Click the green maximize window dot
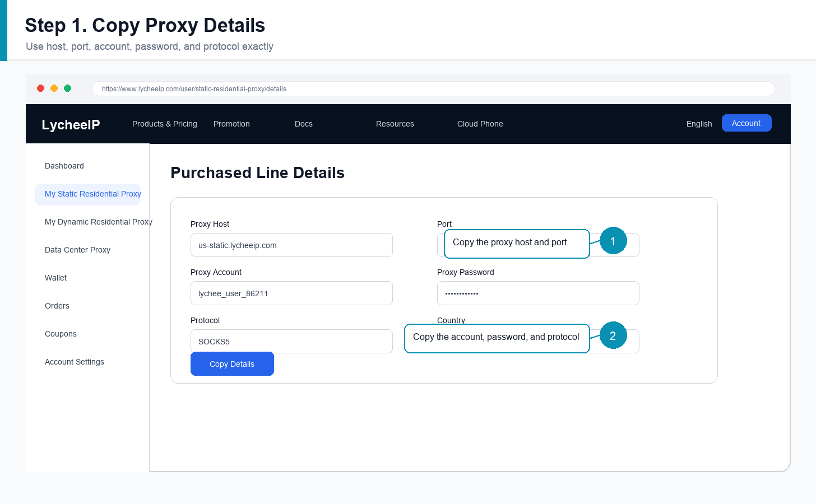 [x=68, y=88]
